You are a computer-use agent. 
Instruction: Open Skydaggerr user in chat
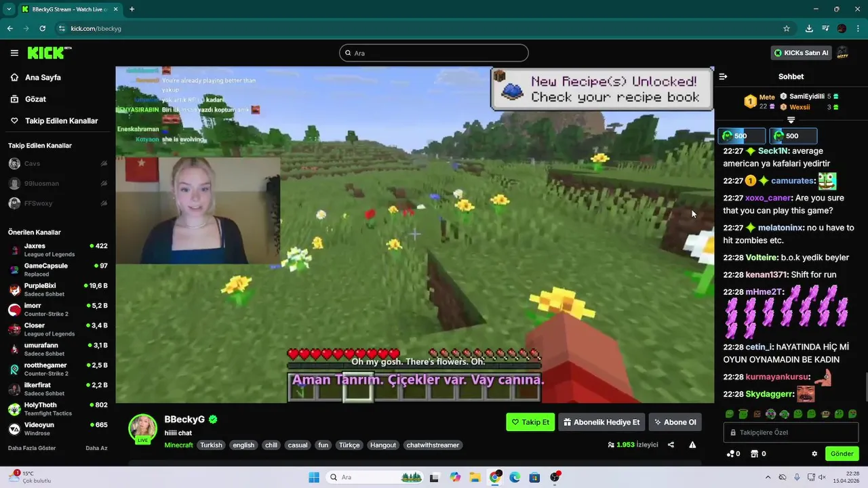coord(770,394)
